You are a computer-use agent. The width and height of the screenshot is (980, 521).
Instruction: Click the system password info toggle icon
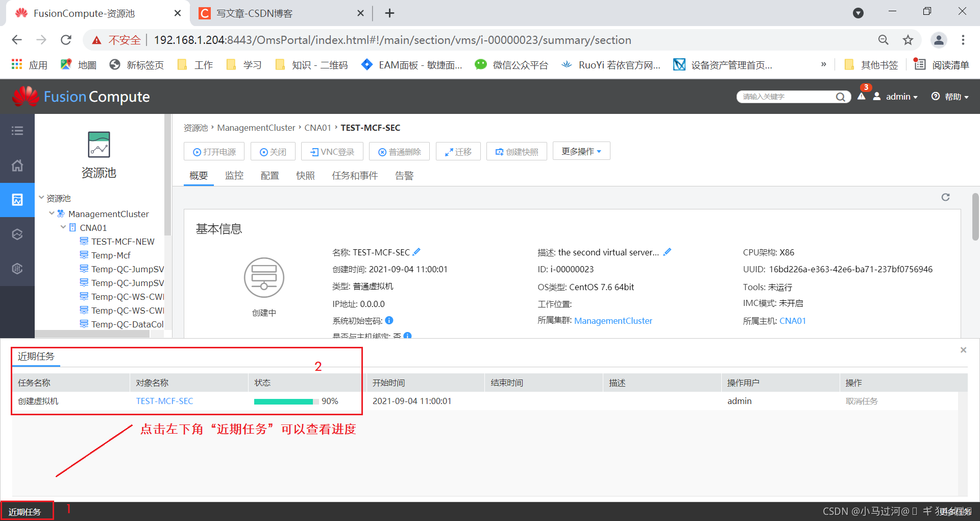click(388, 320)
